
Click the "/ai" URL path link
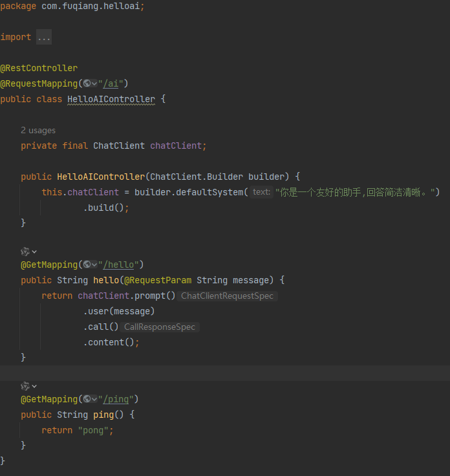[111, 83]
